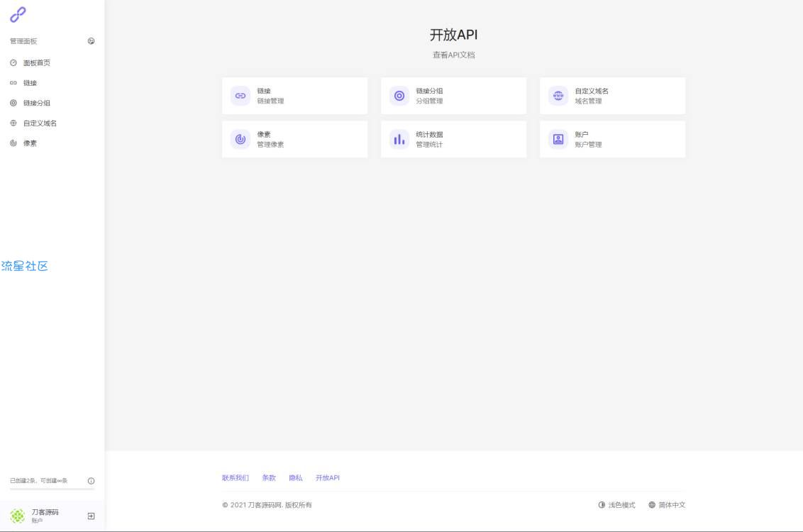
Task: Open 链接分组 in the sidebar
Action: 35,103
